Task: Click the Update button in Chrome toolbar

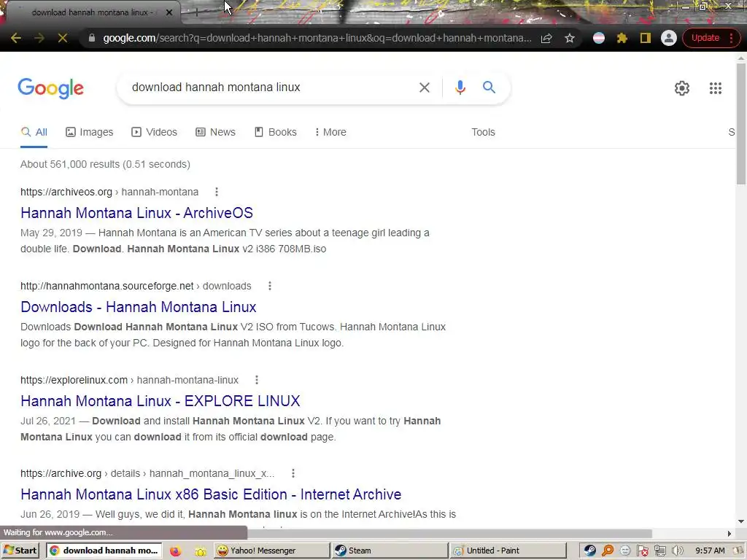Action: pyautogui.click(x=705, y=38)
